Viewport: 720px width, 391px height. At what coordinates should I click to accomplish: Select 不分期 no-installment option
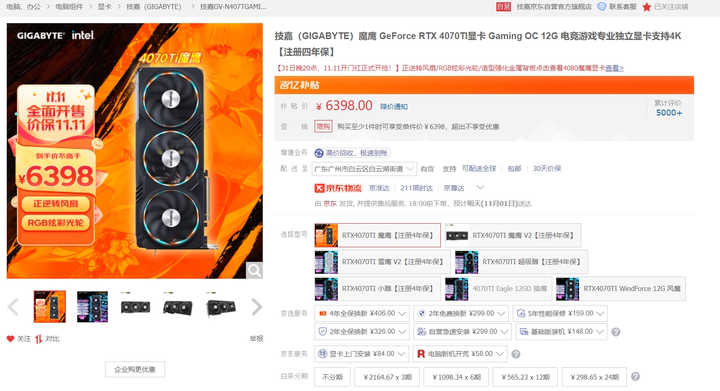[x=332, y=377]
